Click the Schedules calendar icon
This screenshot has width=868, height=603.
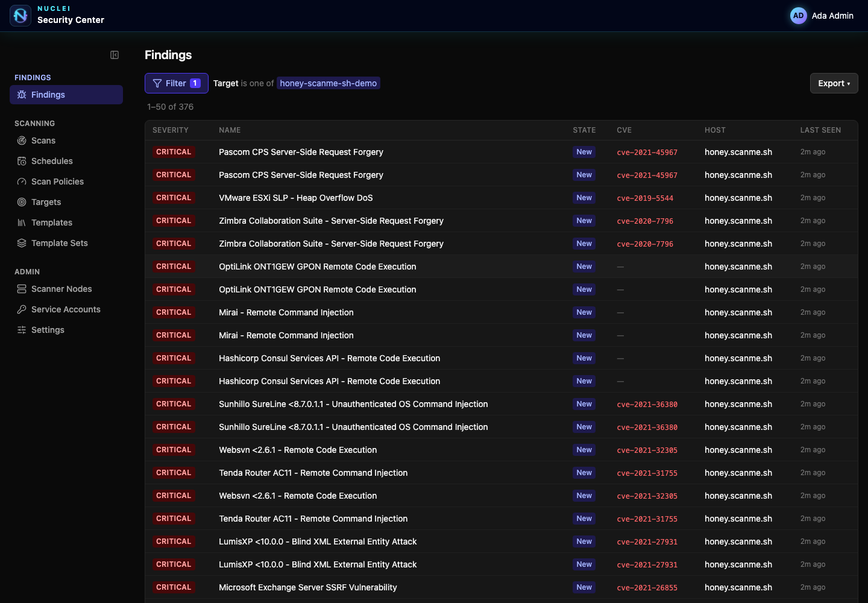(22, 161)
